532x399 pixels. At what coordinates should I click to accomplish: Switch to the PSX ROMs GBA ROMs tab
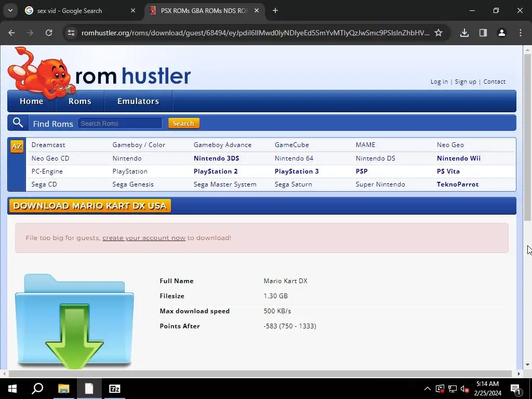(204, 10)
